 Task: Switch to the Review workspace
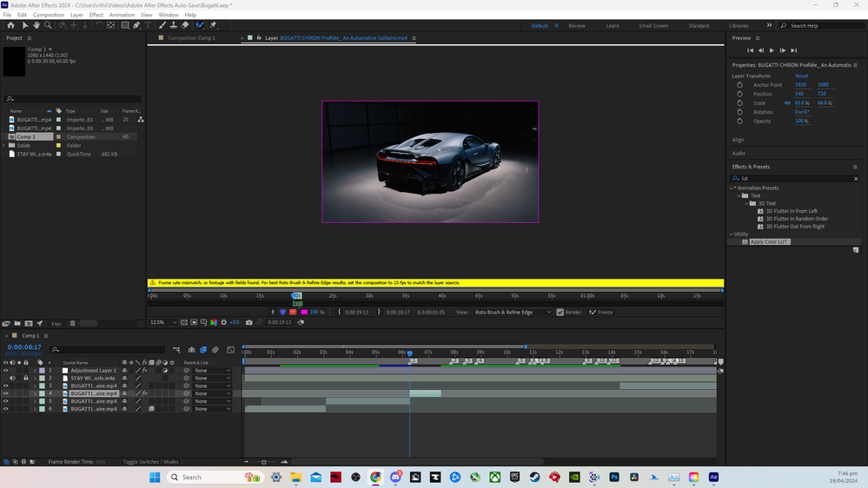[577, 26]
